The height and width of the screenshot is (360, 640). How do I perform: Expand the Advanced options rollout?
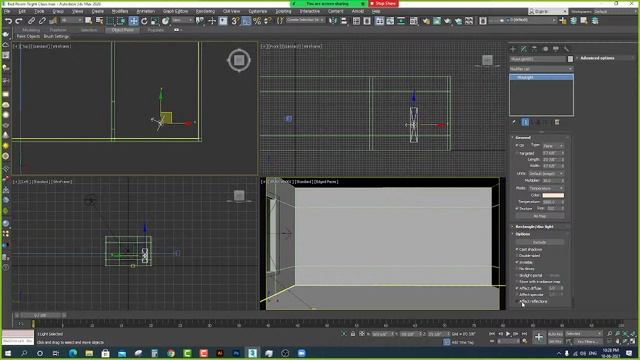(x=597, y=58)
